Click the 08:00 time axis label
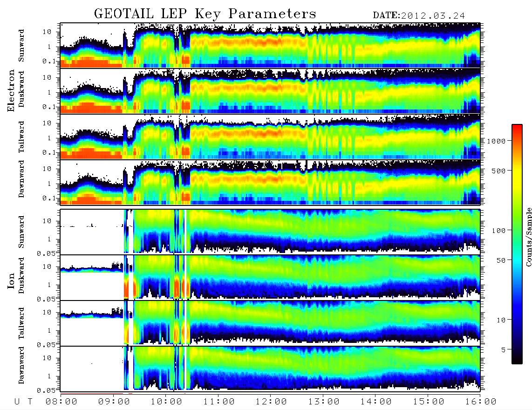532x410 pixels. tap(61, 402)
